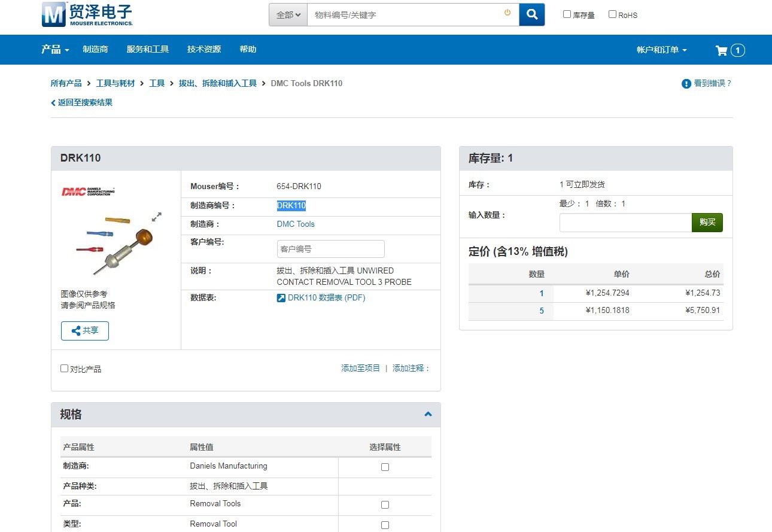This screenshot has width=772, height=532.
Task: Toggle the 库存量 checkbox in header
Action: point(567,14)
